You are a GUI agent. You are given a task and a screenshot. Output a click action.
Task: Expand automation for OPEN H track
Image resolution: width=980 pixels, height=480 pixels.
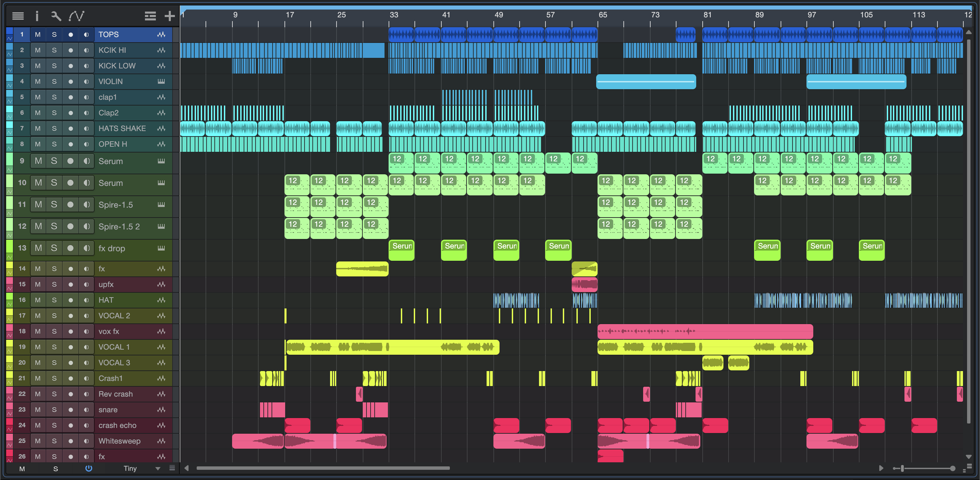coord(10,148)
